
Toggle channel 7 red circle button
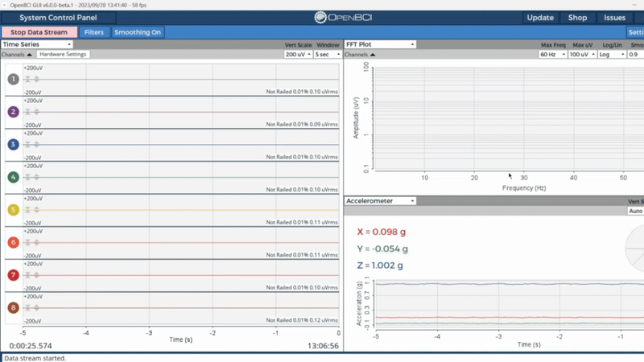[x=13, y=275]
